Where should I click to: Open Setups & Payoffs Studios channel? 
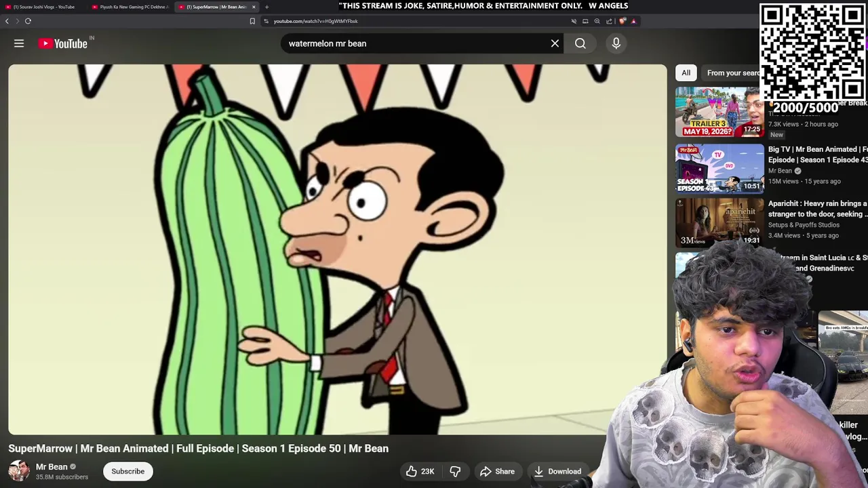click(x=804, y=225)
